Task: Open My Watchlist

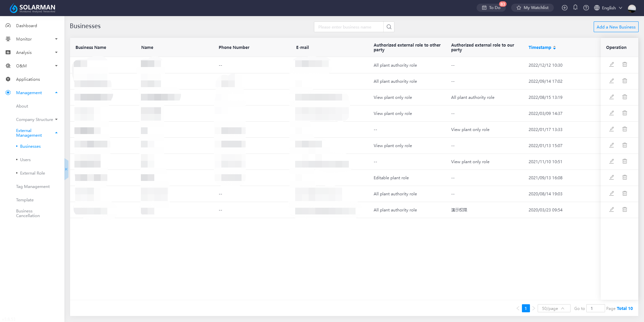Action: [532, 7]
